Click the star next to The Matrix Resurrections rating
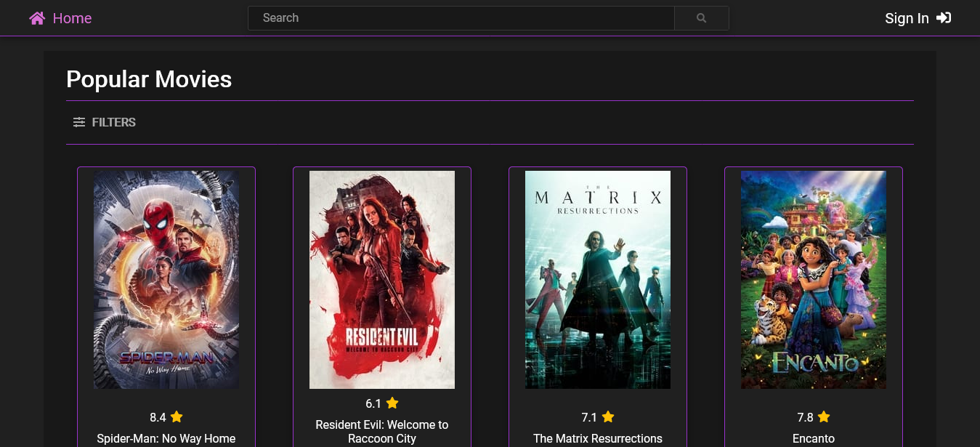Image resolution: width=980 pixels, height=447 pixels. (x=607, y=416)
